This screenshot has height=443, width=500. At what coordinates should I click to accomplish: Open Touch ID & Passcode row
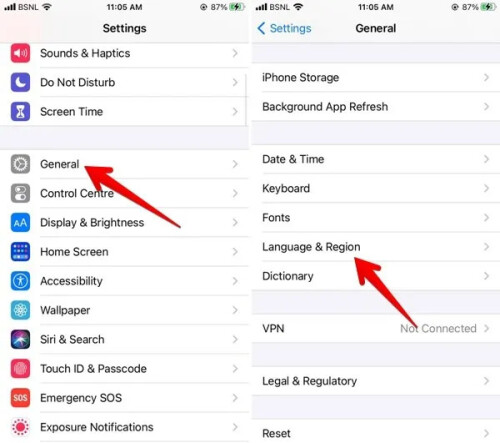[124, 369]
